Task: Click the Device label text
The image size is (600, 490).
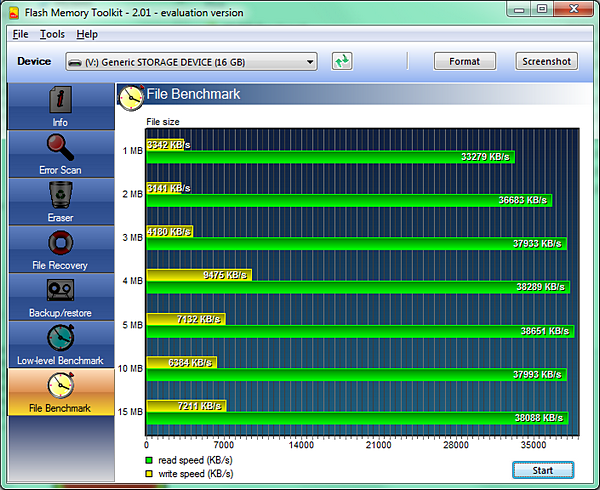Action: coord(34,61)
